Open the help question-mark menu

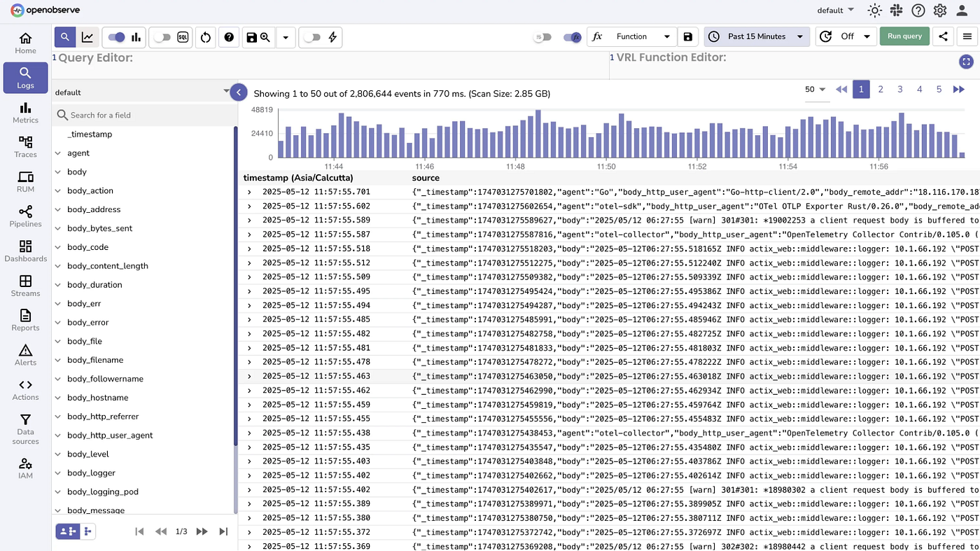click(918, 11)
